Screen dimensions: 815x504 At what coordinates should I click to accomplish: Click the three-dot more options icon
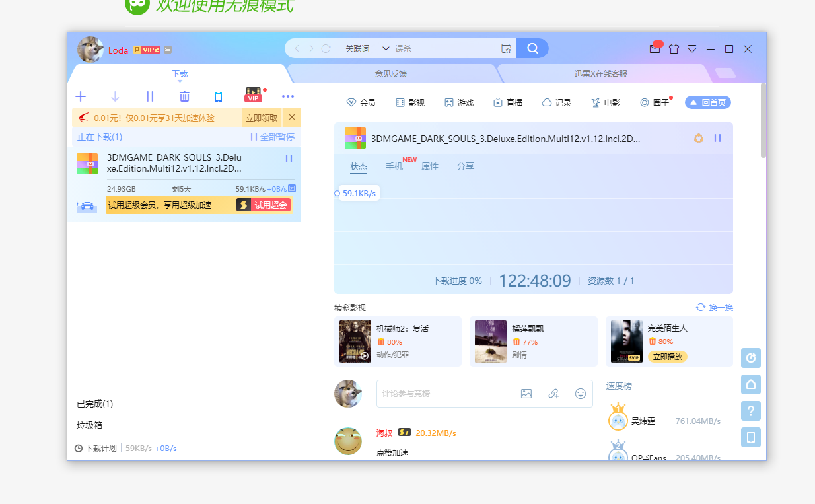click(x=287, y=96)
